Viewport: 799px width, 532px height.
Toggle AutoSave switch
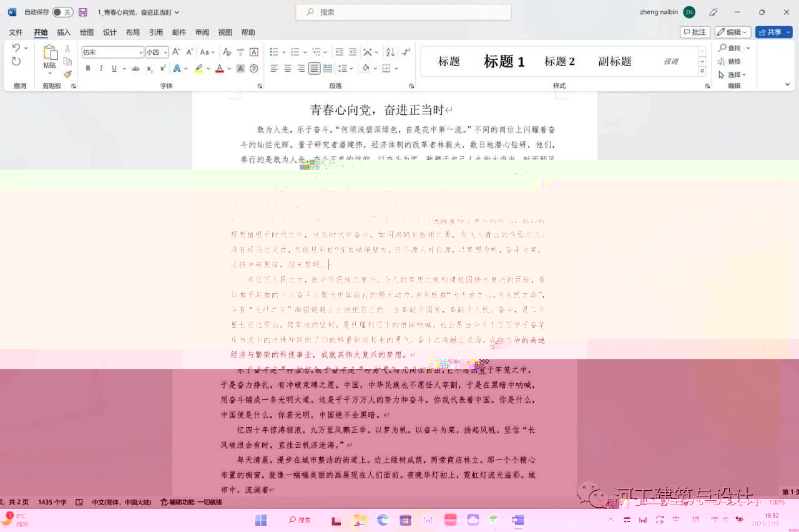coord(62,12)
